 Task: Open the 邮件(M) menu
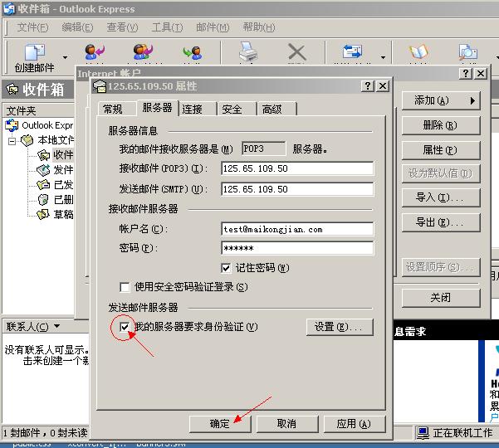(213, 27)
